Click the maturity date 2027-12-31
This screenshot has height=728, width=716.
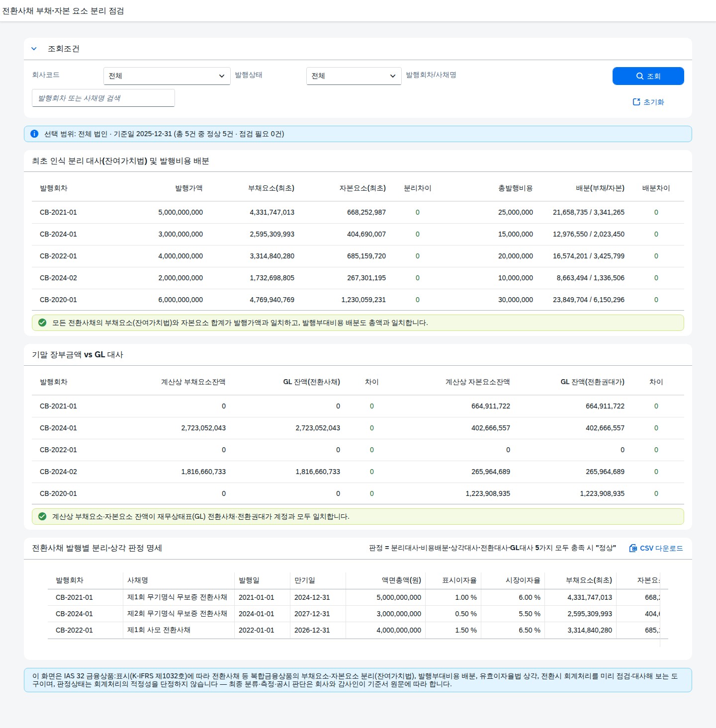(312, 614)
